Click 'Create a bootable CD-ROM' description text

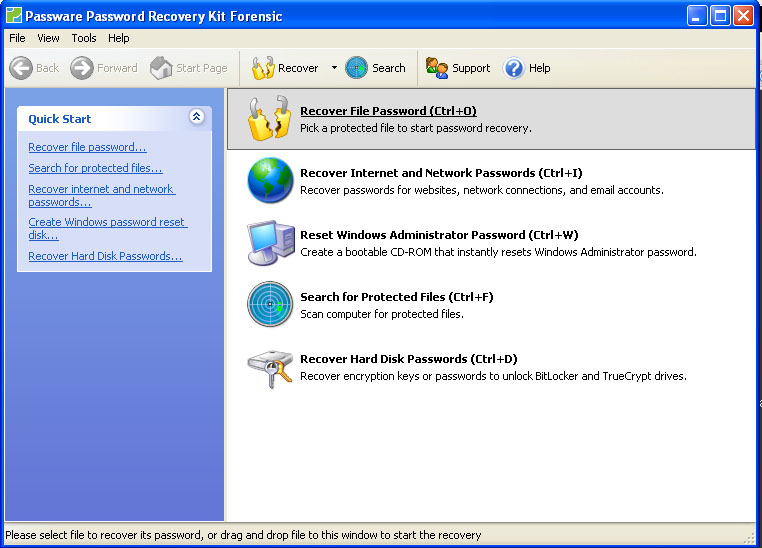[x=498, y=252]
